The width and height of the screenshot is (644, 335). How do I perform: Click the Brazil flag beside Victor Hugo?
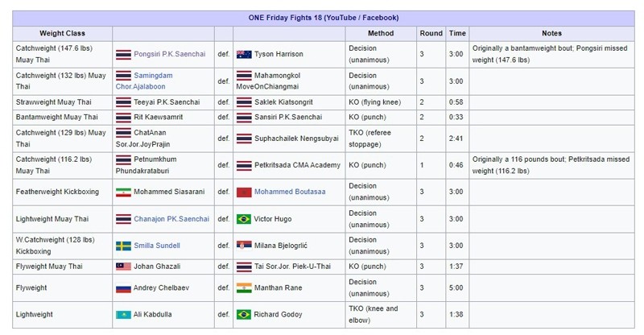pos(244,219)
